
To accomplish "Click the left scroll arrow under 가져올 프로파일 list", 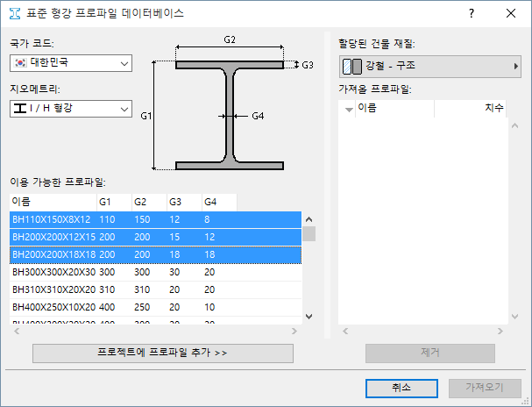I will [x=345, y=331].
